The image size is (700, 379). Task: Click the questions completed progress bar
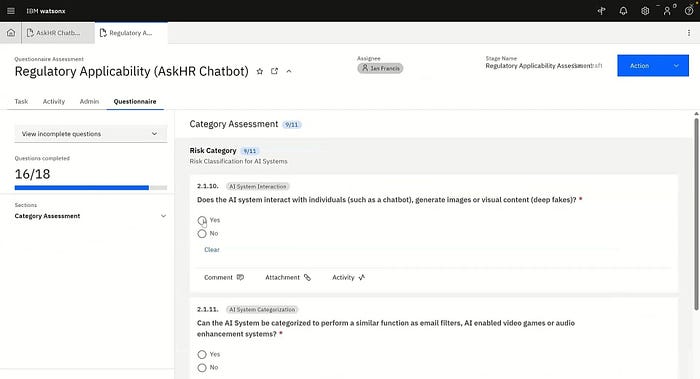[91, 188]
